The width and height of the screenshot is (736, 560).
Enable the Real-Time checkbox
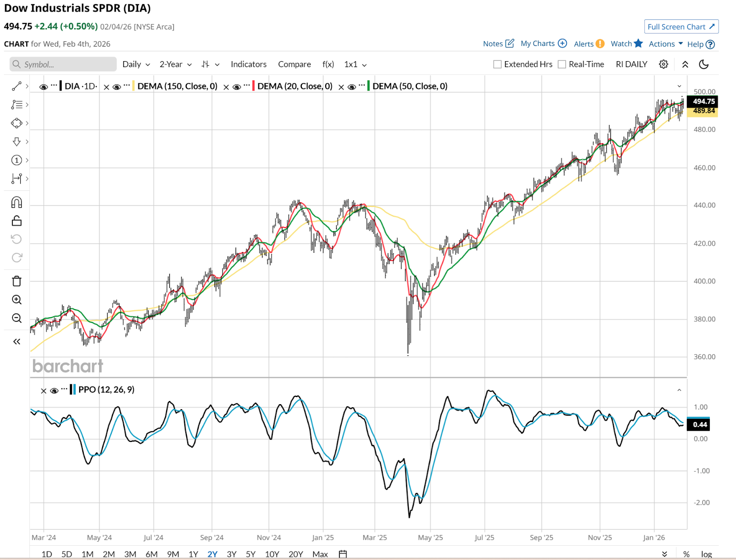point(562,64)
